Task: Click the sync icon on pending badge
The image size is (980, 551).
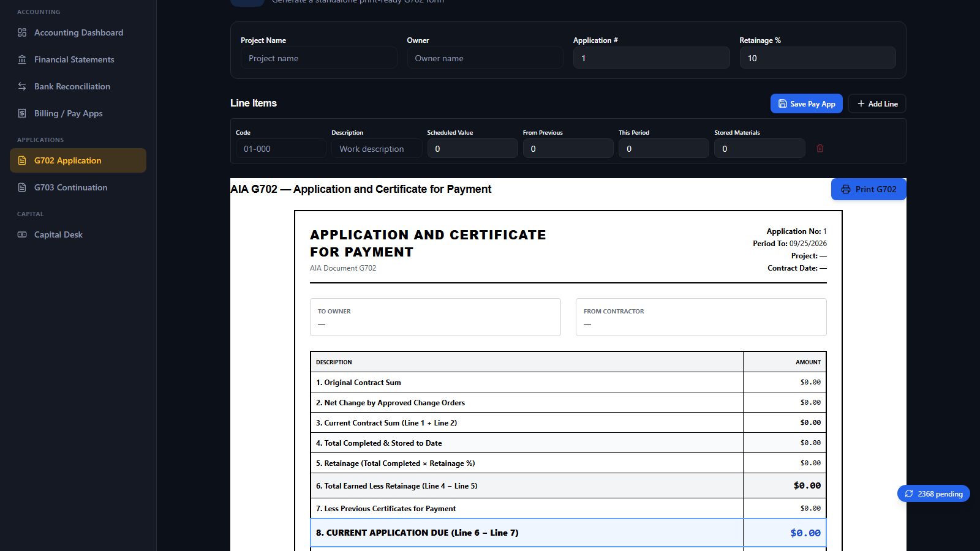Action: [909, 493]
